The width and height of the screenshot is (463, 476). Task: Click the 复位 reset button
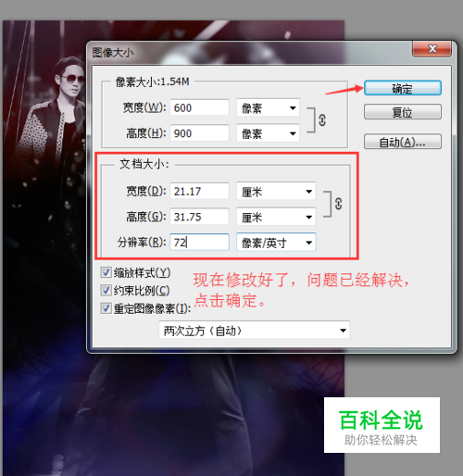[403, 112]
